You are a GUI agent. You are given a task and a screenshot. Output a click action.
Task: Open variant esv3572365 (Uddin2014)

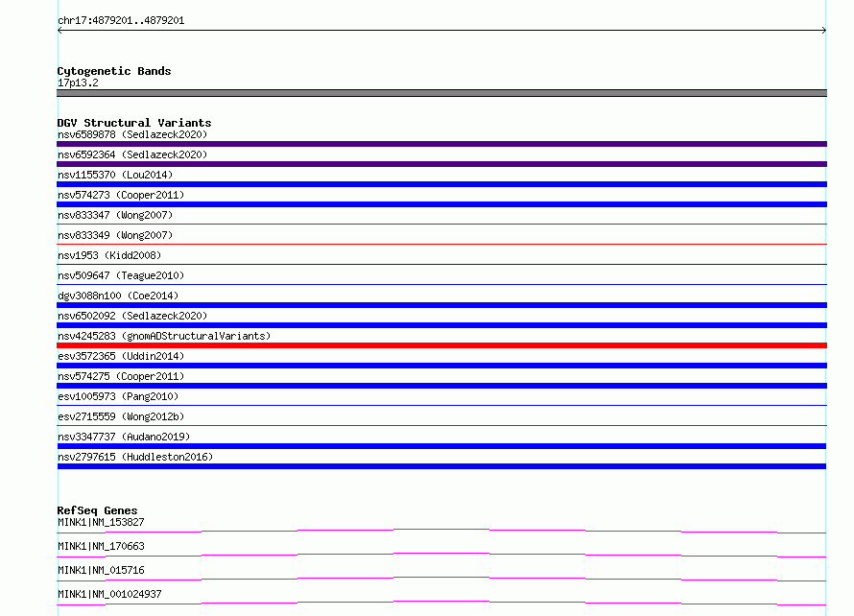coord(121,356)
